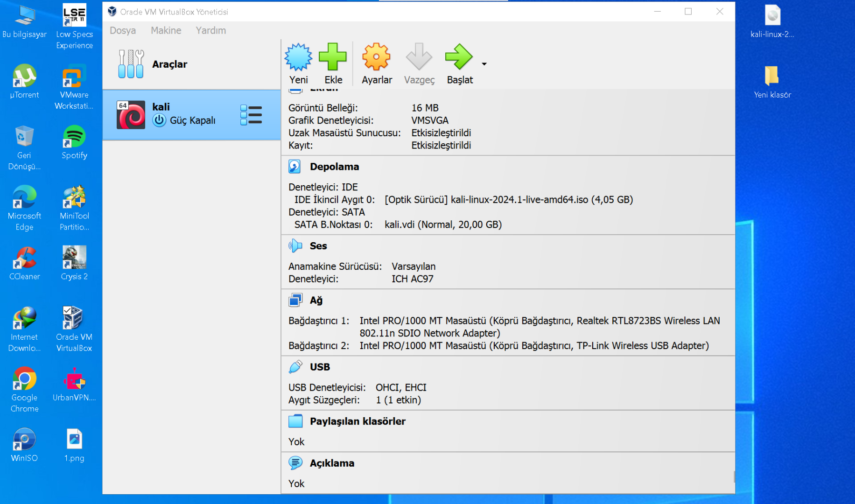Click the VMSVGA graphics controller value
Viewport: 855px width, 504px height.
pos(430,120)
